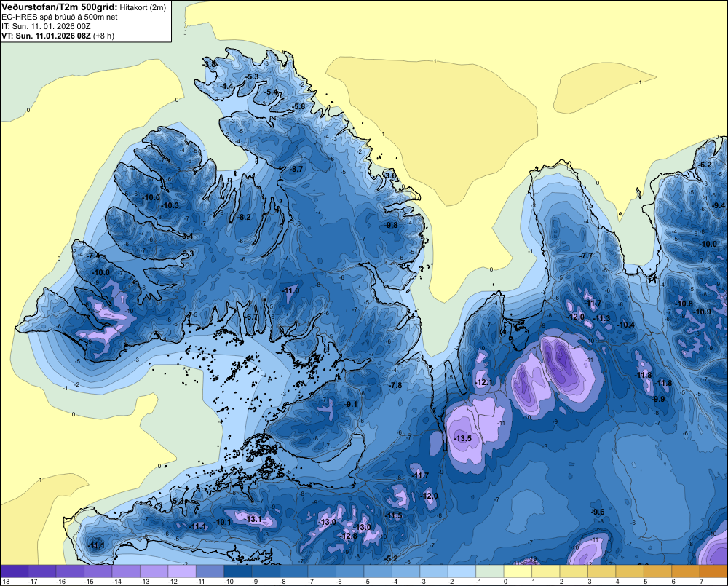Screen dimensions: 728x586
Task: Click the -5.2 temperature label
Action: [391, 558]
